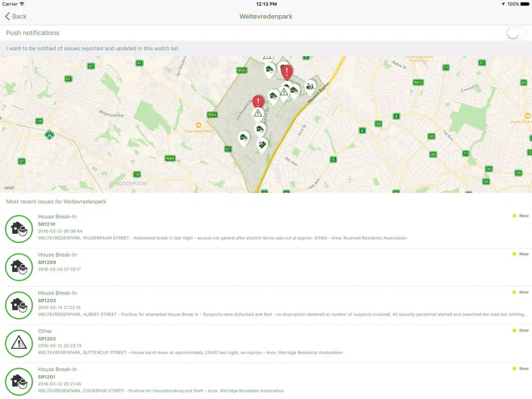The height and width of the screenshot is (399, 532).
Task: Select the warning triangle pin below the lower red pin
Action: tap(258, 114)
